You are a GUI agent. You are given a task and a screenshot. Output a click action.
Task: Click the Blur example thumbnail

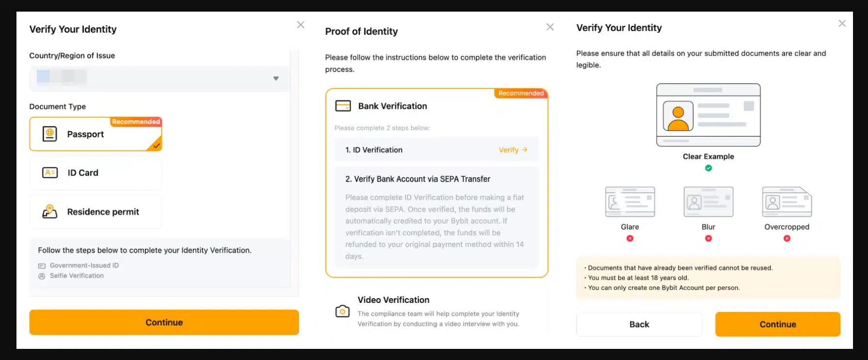(708, 202)
